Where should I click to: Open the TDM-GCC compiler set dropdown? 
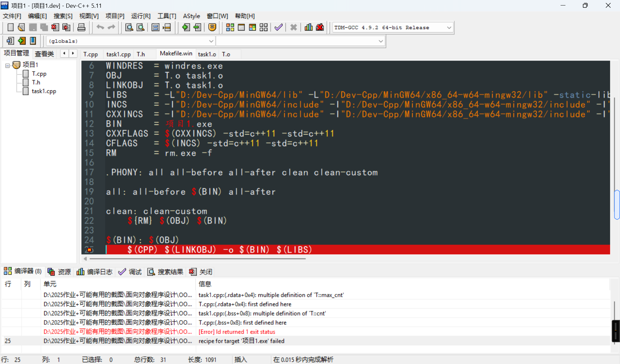point(449,28)
